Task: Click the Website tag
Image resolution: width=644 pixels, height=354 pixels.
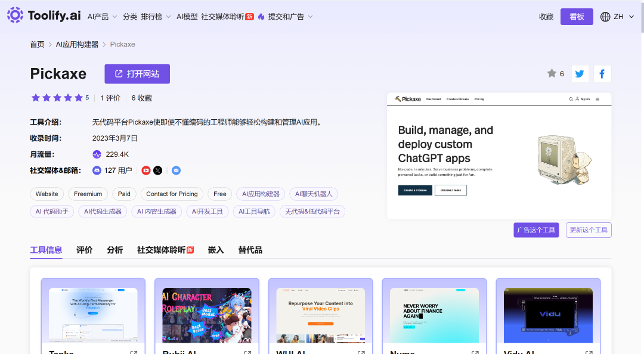Action: pos(47,194)
